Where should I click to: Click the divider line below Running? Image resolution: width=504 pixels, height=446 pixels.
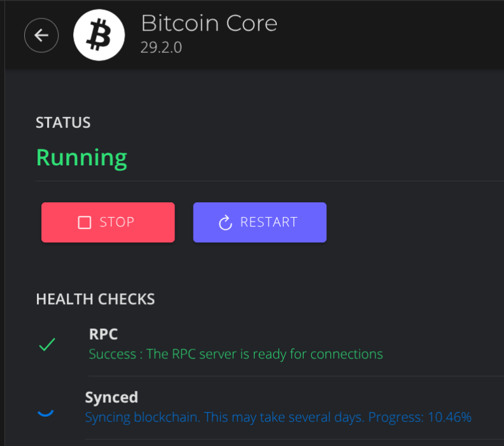[x=267, y=181]
